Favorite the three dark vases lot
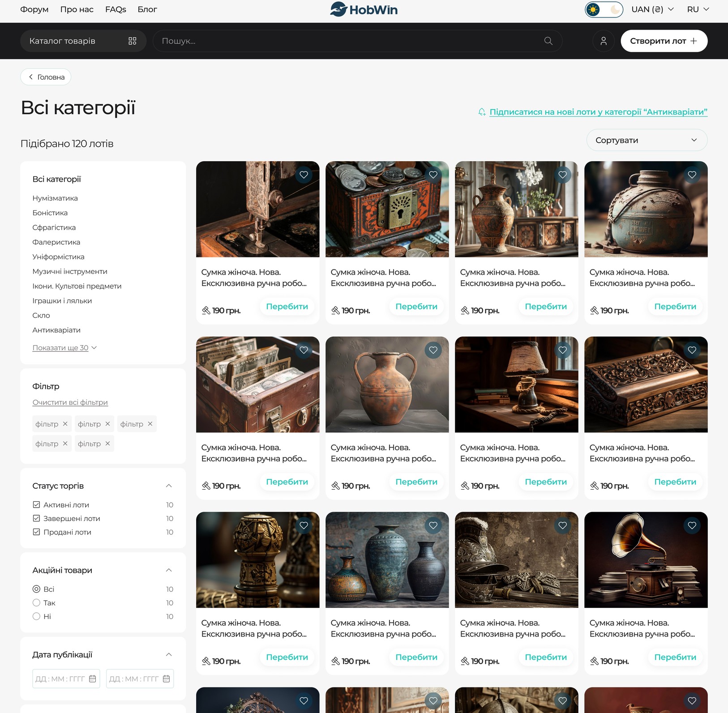Image resolution: width=728 pixels, height=713 pixels. pos(433,526)
